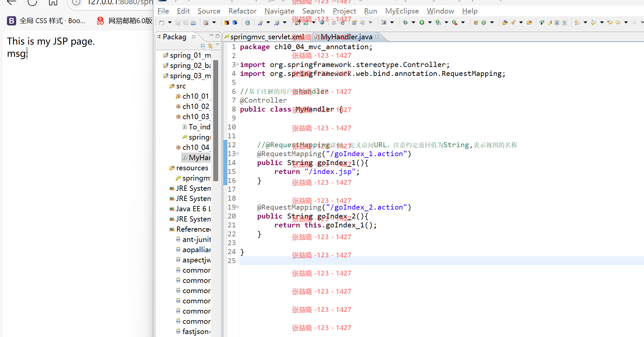Screen dimensions: 644x337
Task: Click the Open Task folder icon
Action: (529, 22)
